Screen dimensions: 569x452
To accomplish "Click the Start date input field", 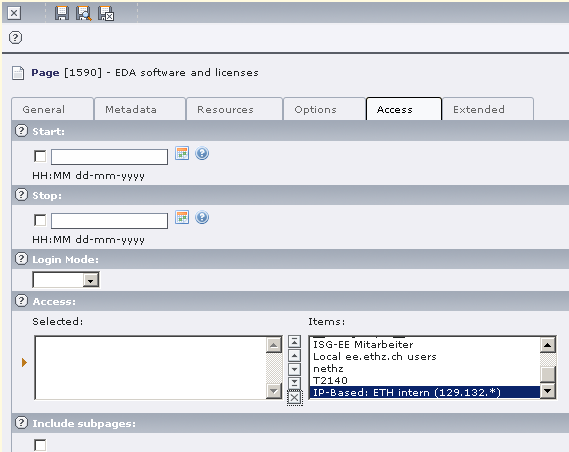I will point(109,157).
